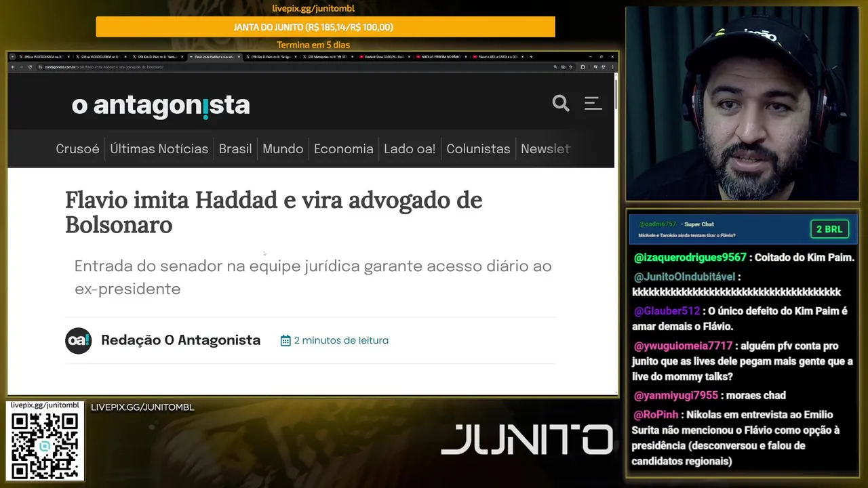
Task: Switch to the Bradock Show YouTube tab
Action: click(x=384, y=56)
